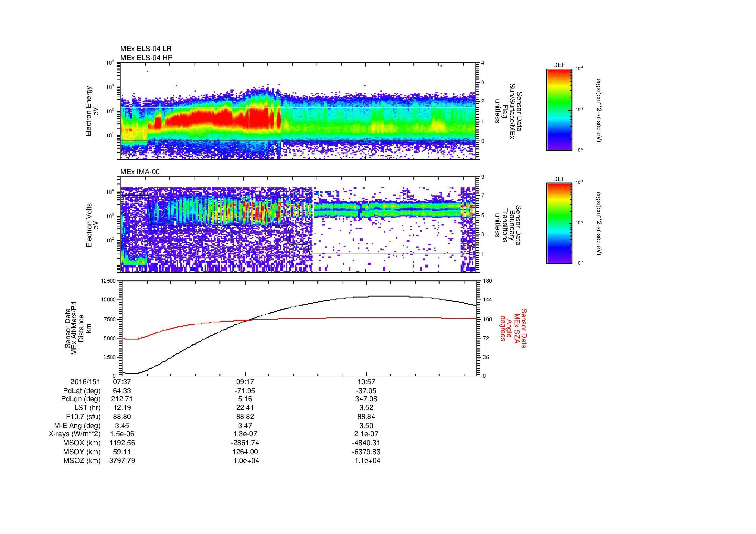Viewport: 756px width, 534px height.
Task: Click the 'F10.7 (sfu)' row label
Action: point(83,416)
